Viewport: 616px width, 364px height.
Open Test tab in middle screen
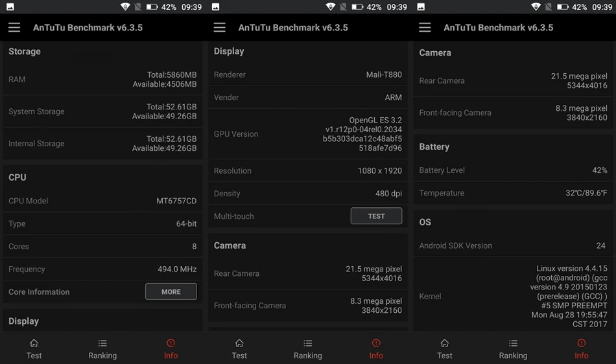click(x=239, y=348)
